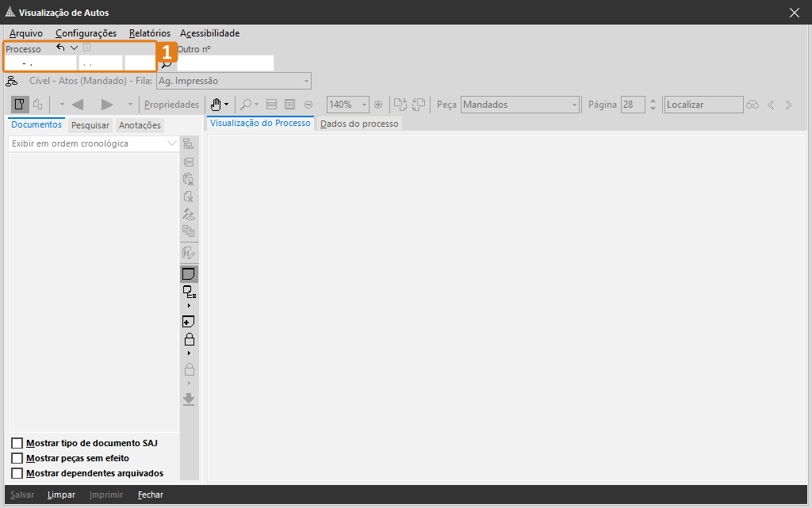Open the Arquivo menu

[x=26, y=33]
